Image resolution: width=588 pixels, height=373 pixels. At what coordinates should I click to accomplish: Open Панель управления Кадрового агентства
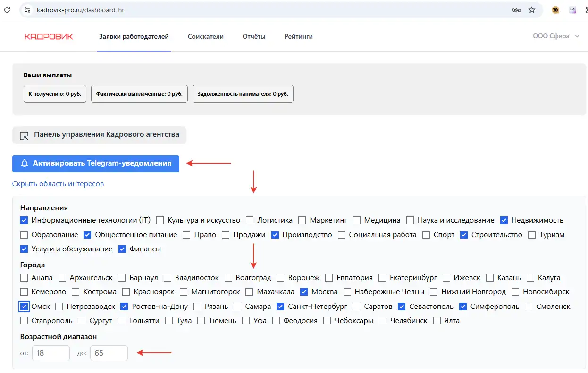pos(99,135)
